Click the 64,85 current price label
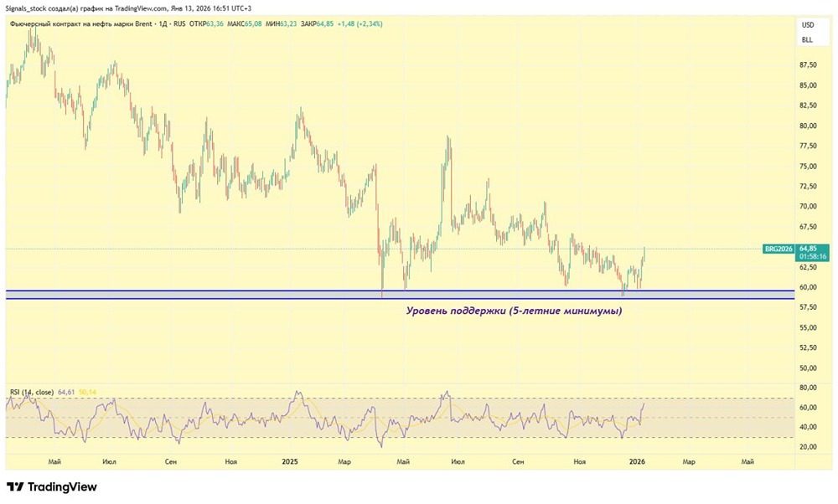Viewport: 838px width, 504px height. click(x=808, y=249)
